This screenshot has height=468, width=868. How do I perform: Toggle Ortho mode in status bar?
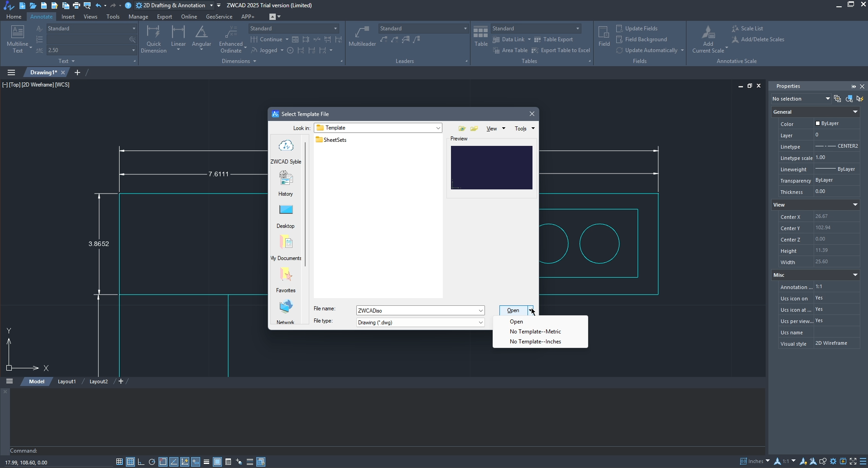141,462
